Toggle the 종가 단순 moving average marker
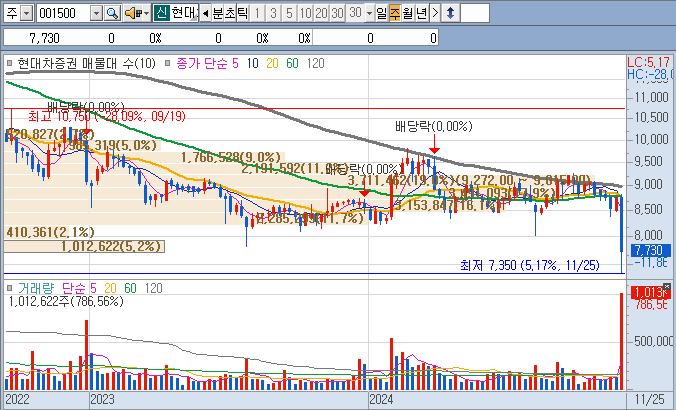This screenshot has width=676, height=410. tap(168, 64)
